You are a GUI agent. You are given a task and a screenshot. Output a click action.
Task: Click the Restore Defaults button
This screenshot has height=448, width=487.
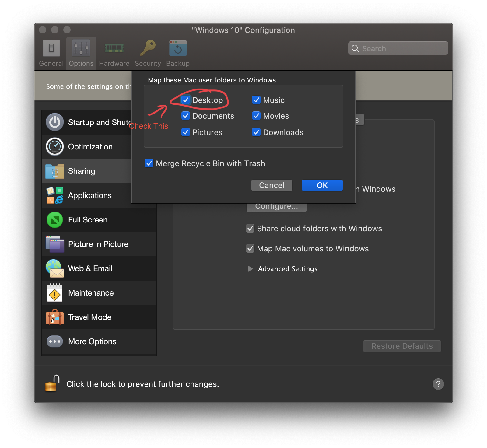pos(402,346)
